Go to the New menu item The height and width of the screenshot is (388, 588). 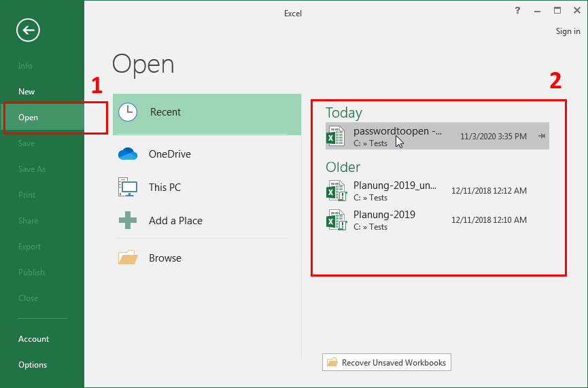[27, 92]
